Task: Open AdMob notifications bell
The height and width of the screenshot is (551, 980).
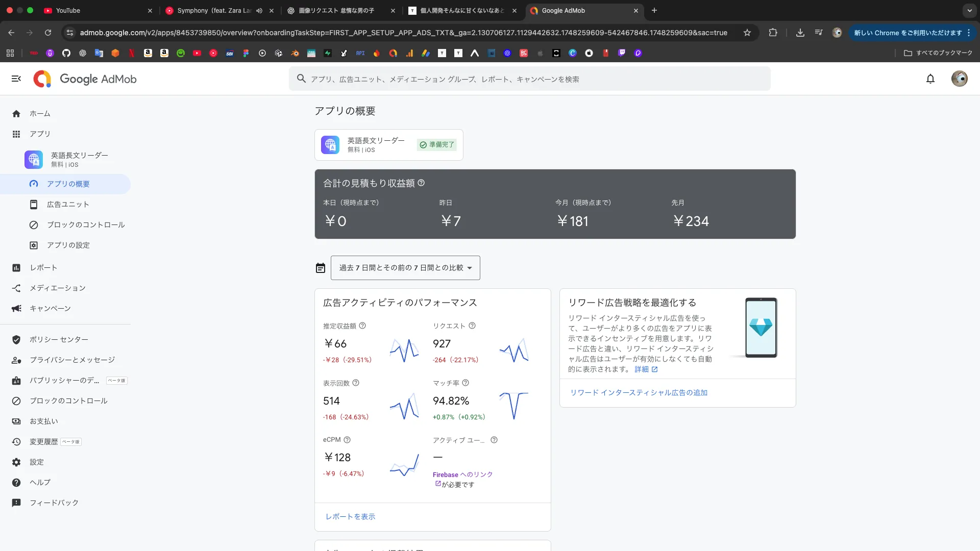Action: pyautogui.click(x=930, y=79)
